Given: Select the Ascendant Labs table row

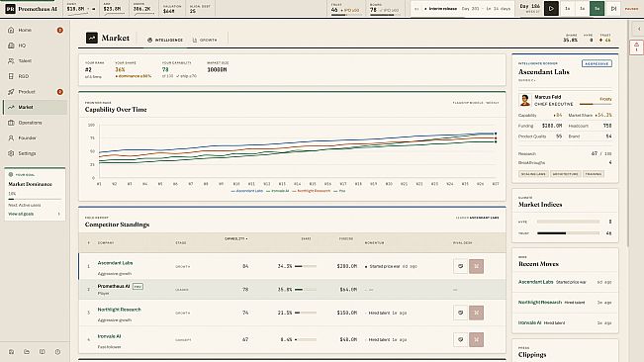Looking at the screenshot, I should (x=292, y=266).
